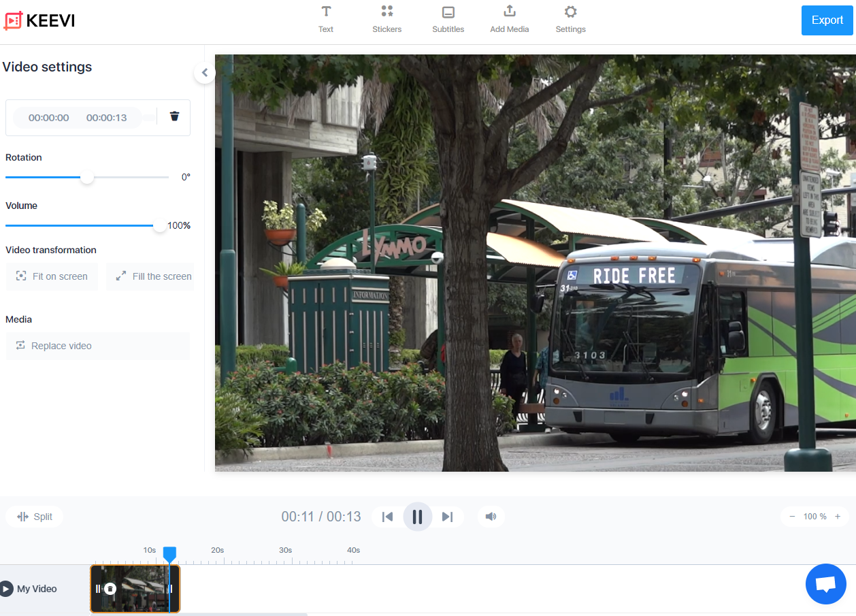856x616 pixels.
Task: Click the Export button
Action: 827,20
